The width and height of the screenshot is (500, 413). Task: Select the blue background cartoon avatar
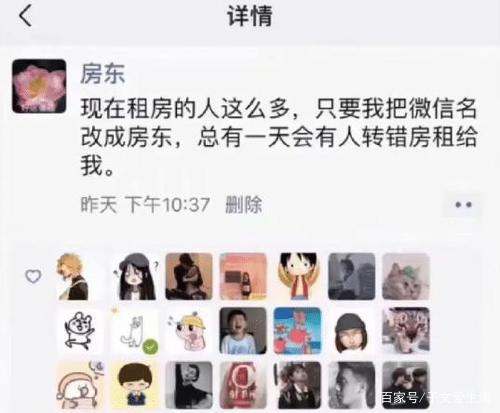coord(298,331)
